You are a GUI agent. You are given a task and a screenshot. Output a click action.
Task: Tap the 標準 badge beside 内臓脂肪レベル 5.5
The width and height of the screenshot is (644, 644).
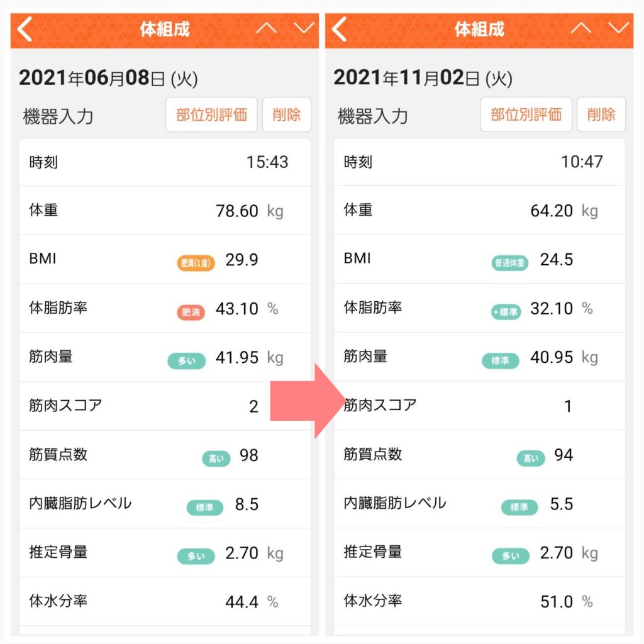pyautogui.click(x=519, y=507)
